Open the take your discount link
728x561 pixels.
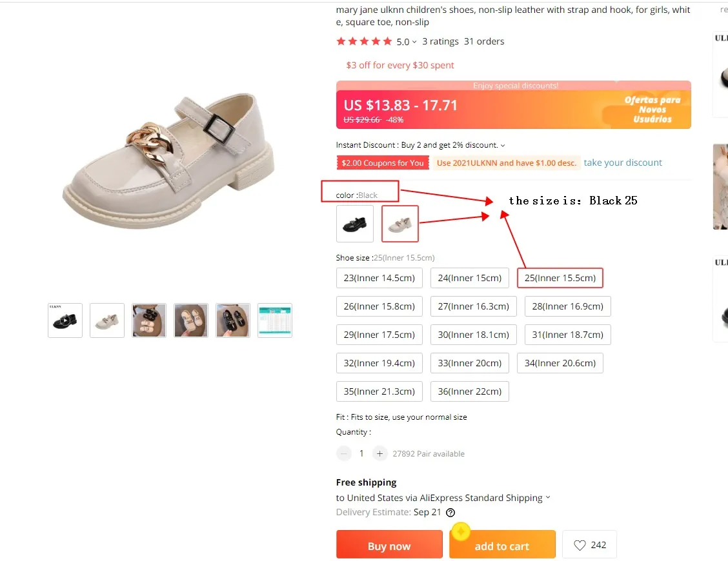pos(623,162)
